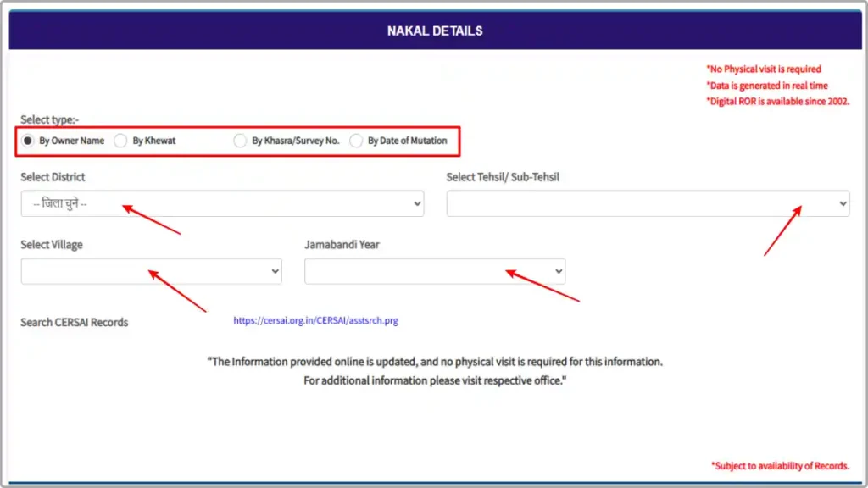
Task: Click the Jamabandi Year field label
Action: [x=342, y=245]
